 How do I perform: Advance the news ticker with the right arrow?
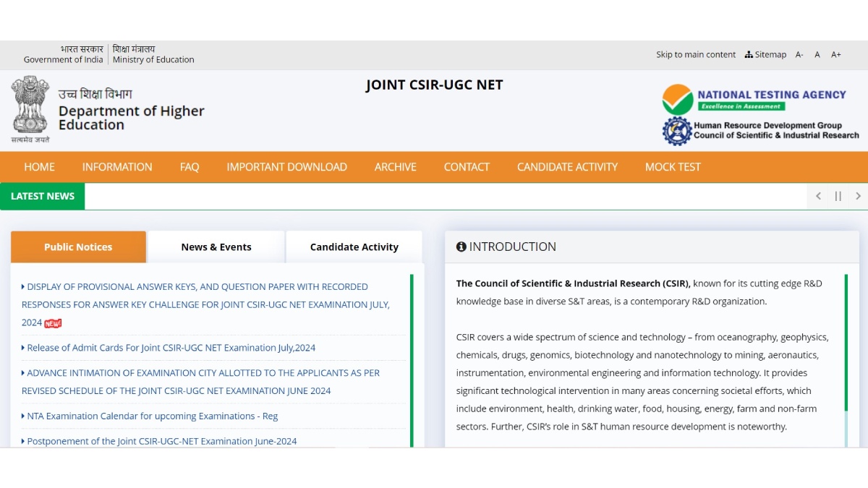tap(858, 196)
